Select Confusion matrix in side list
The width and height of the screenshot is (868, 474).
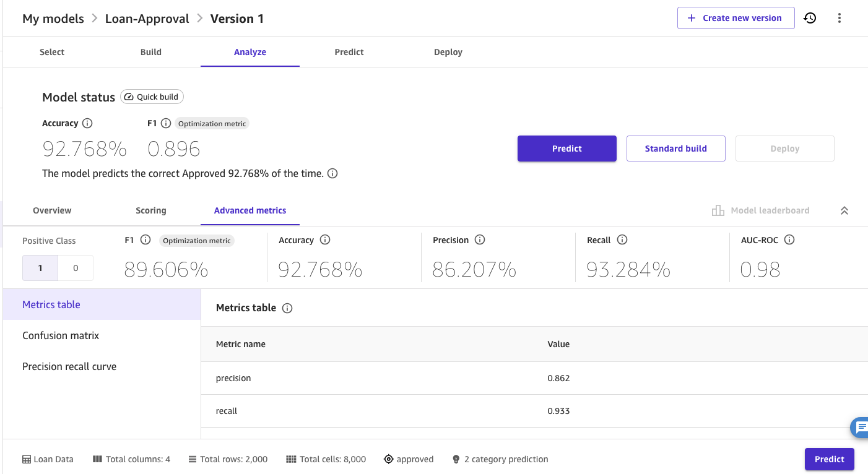[x=61, y=335]
